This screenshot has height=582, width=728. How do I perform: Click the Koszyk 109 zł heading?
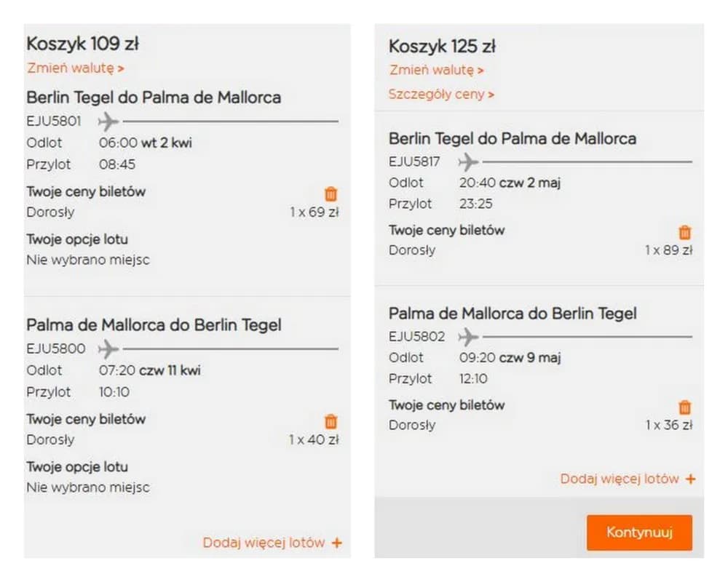click(82, 44)
